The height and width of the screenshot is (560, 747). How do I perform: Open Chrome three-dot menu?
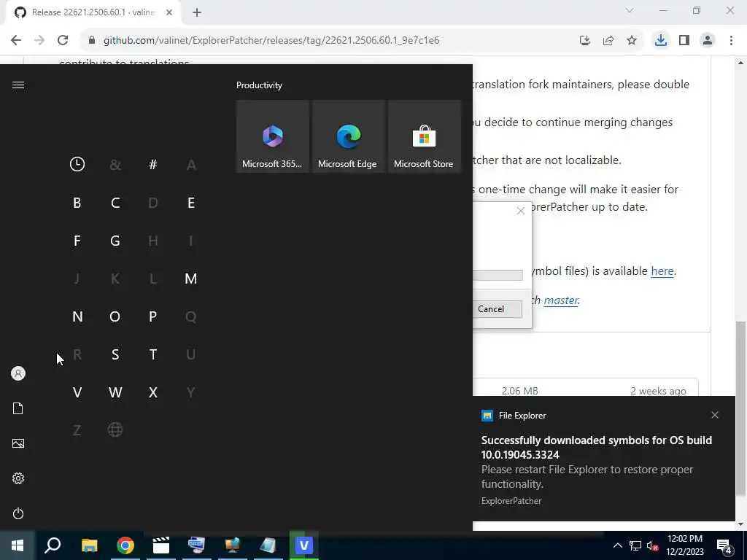click(731, 41)
